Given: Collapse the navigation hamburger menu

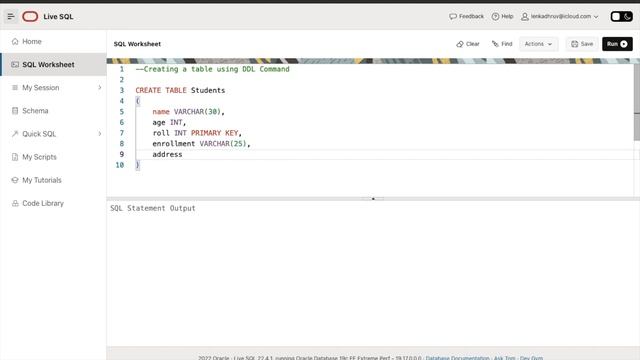Looking at the screenshot, I should point(11,16).
